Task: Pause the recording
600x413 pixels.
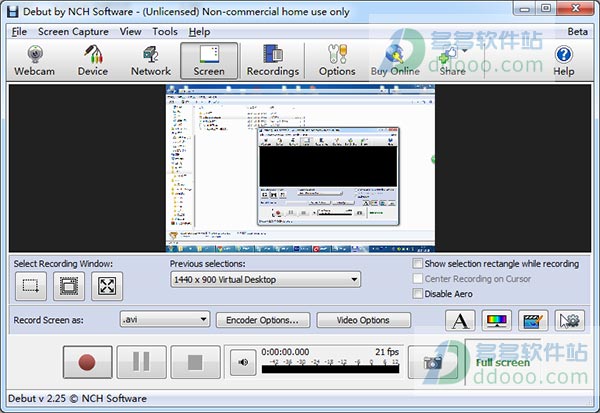Action: 142,362
